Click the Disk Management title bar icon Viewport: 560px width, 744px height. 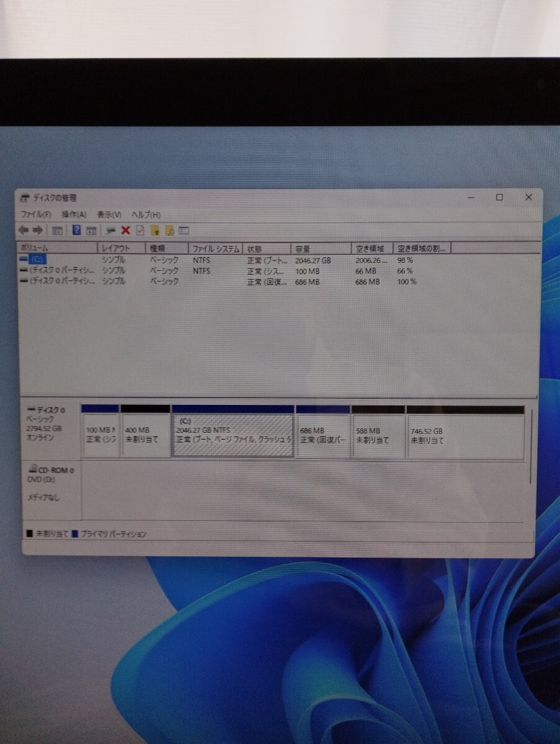click(x=25, y=198)
